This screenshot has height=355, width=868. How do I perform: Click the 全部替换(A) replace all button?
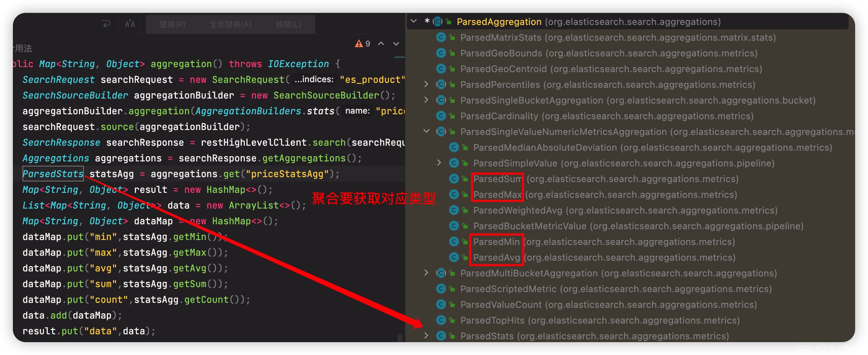(x=230, y=24)
